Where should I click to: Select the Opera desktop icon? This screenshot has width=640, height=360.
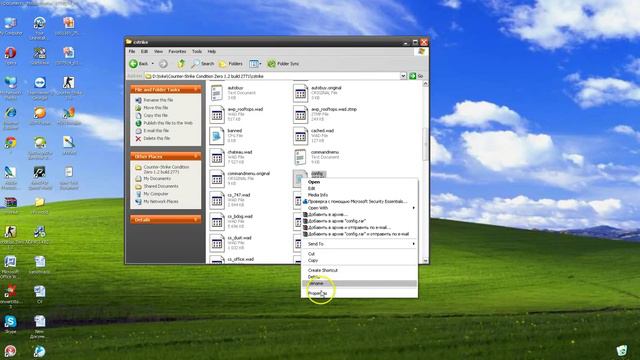click(x=10, y=56)
